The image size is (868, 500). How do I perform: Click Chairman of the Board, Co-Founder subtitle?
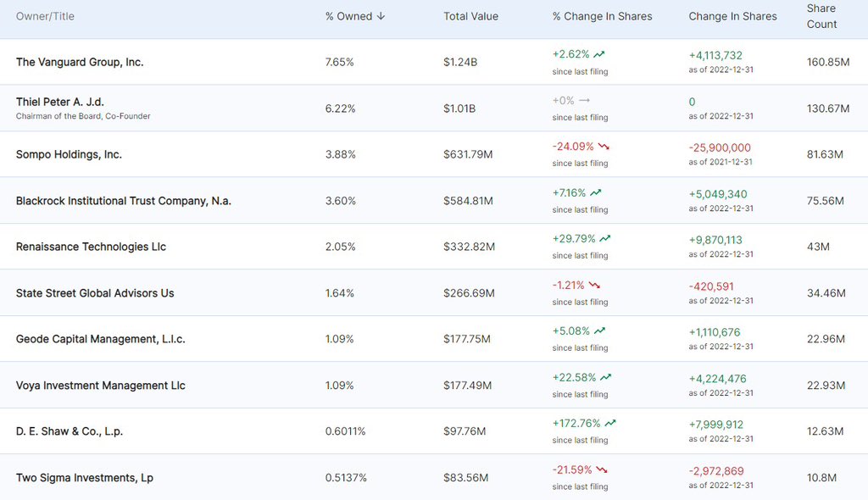point(83,116)
